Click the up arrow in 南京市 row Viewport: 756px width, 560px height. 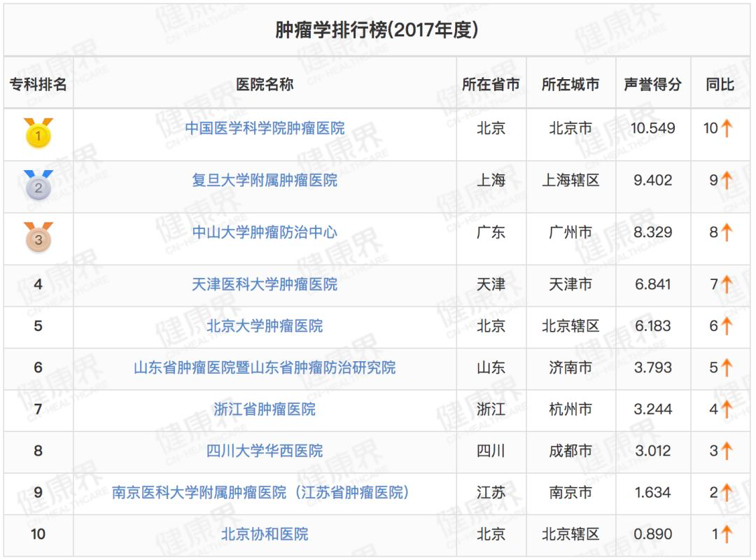(x=727, y=493)
